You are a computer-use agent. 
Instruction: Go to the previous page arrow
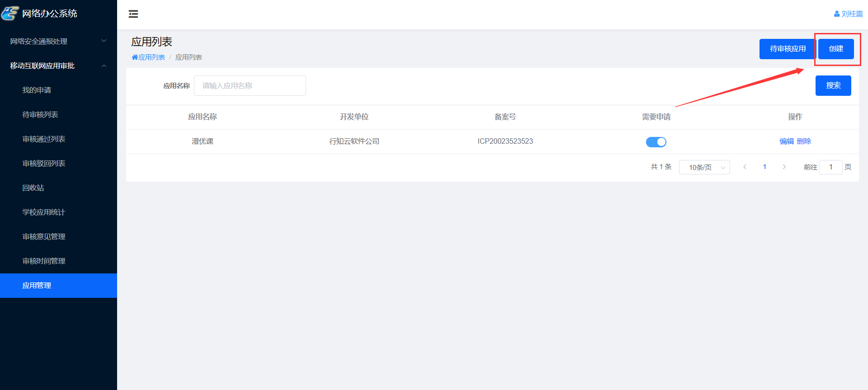745,167
